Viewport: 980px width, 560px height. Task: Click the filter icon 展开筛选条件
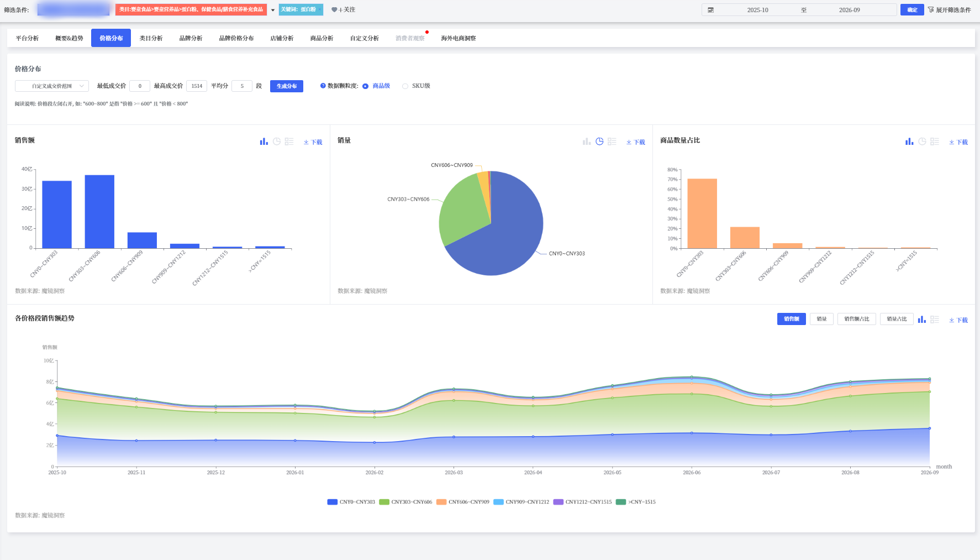[x=931, y=10]
